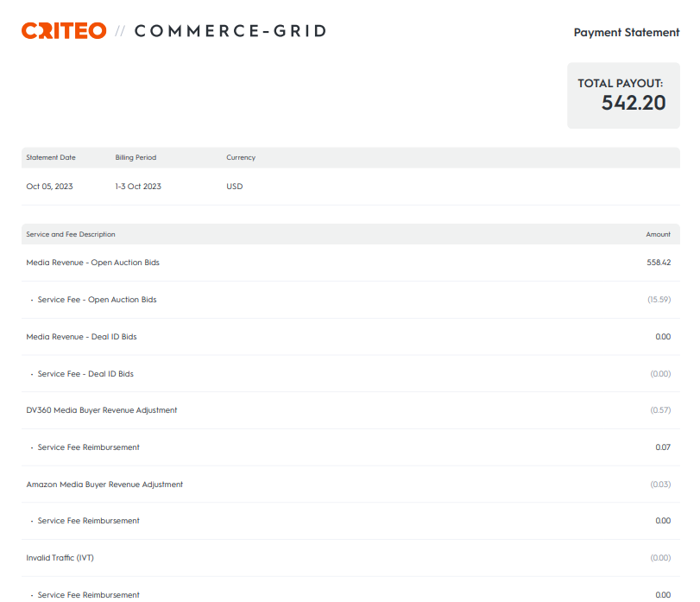The width and height of the screenshot is (700, 602).
Task: Click the 558.42 amount
Action: (x=659, y=263)
